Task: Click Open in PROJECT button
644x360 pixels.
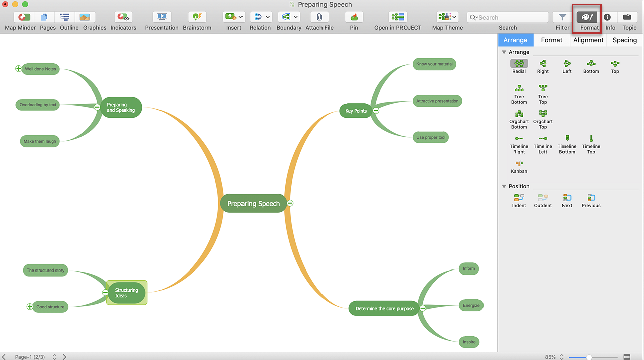Action: coord(397,17)
